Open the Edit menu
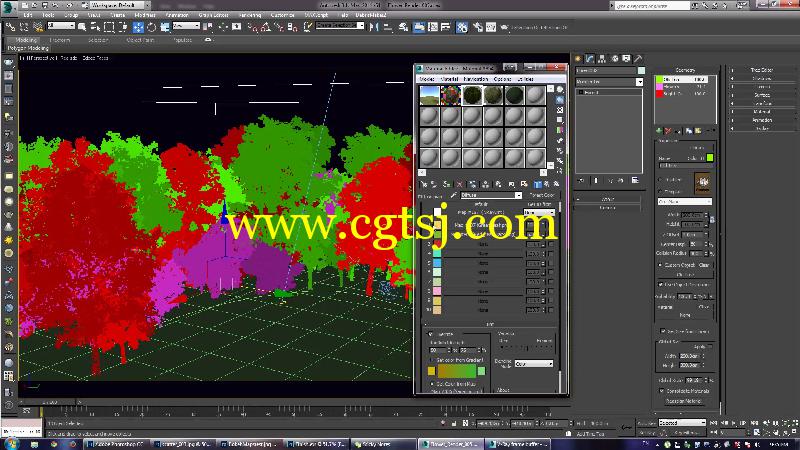800x450 pixels. point(28,15)
